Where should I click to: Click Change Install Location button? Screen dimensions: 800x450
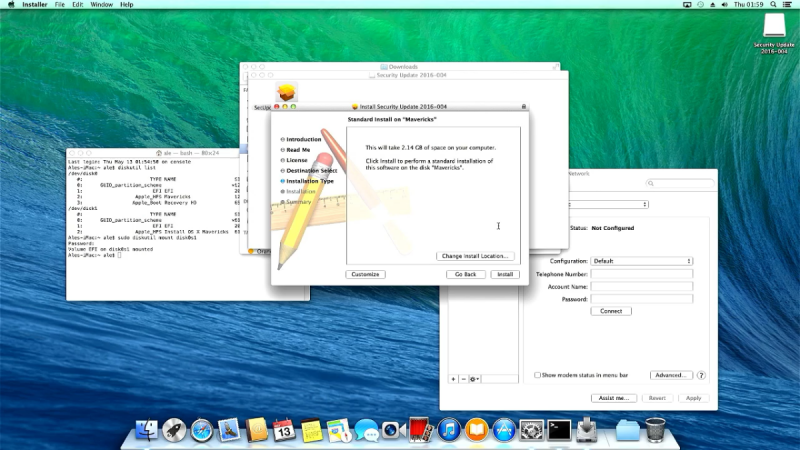tap(476, 256)
